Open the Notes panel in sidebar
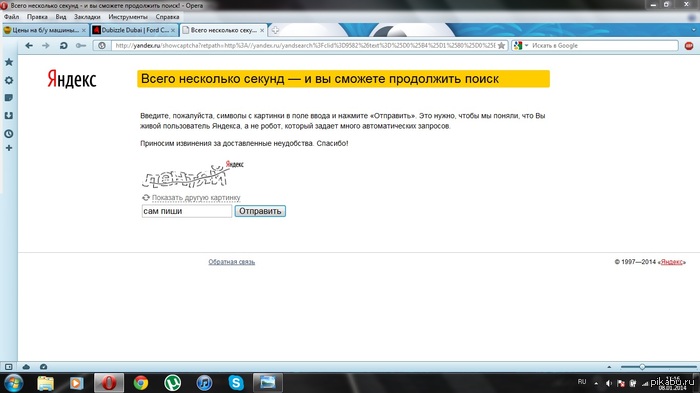This screenshot has height=393, width=700. click(x=8, y=98)
